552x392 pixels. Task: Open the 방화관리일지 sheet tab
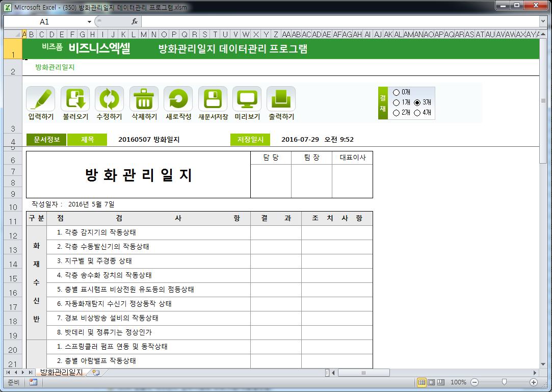point(61,372)
